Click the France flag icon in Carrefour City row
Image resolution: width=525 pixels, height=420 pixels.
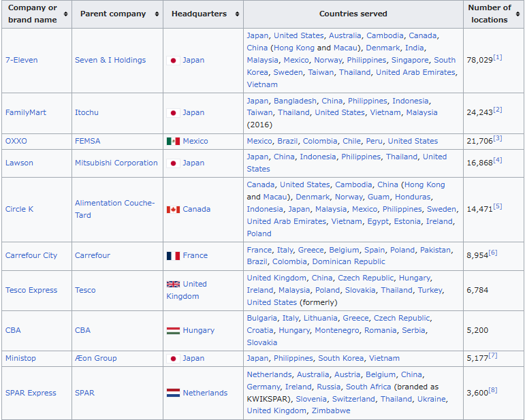(173, 255)
